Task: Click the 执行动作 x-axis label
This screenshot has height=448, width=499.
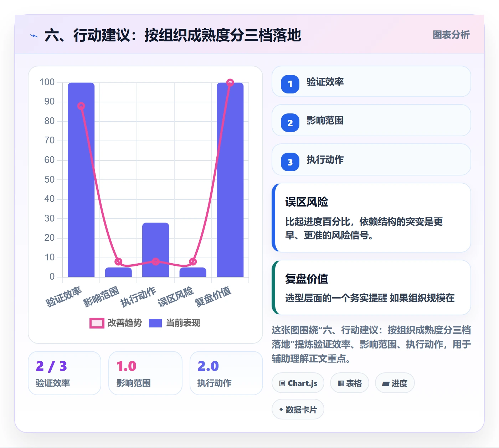Action: tap(138, 297)
